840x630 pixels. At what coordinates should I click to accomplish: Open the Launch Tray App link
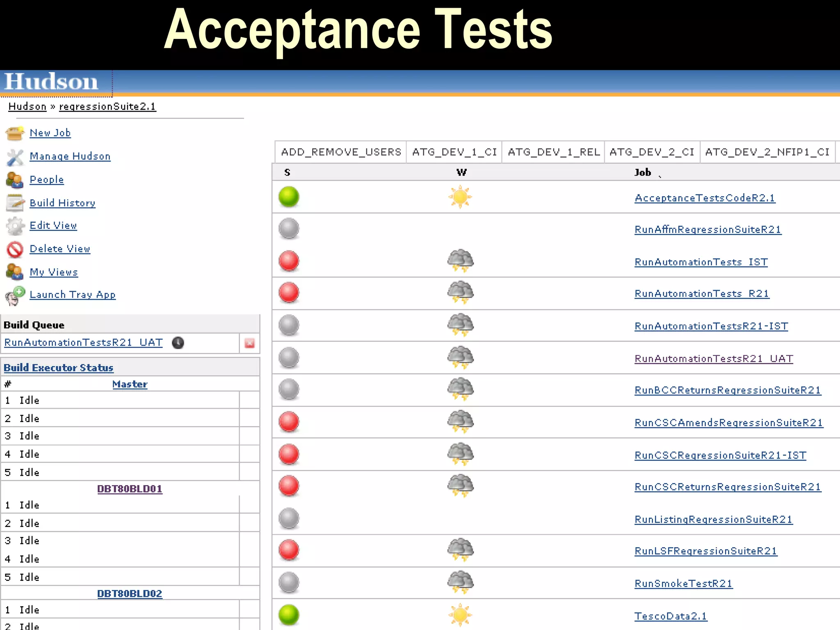(x=73, y=295)
